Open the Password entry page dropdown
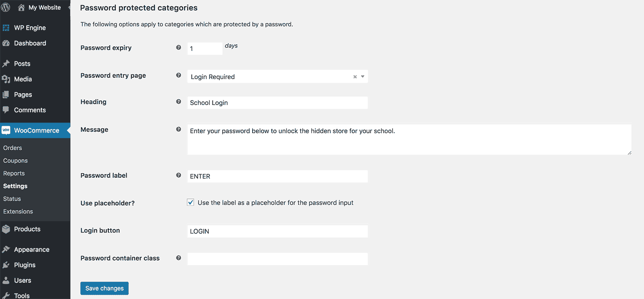 coord(363,77)
